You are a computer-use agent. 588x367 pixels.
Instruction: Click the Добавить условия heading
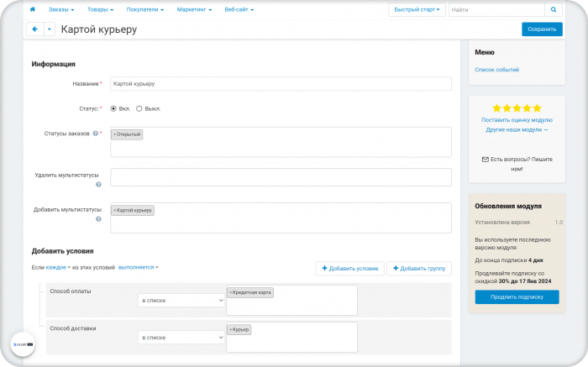(x=63, y=251)
